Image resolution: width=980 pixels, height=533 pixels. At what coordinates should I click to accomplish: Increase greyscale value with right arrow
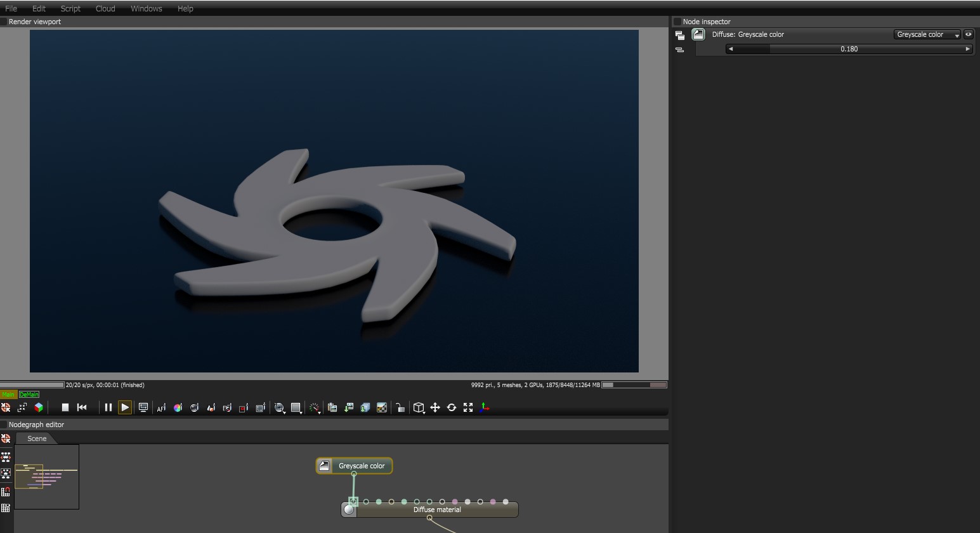pos(967,49)
